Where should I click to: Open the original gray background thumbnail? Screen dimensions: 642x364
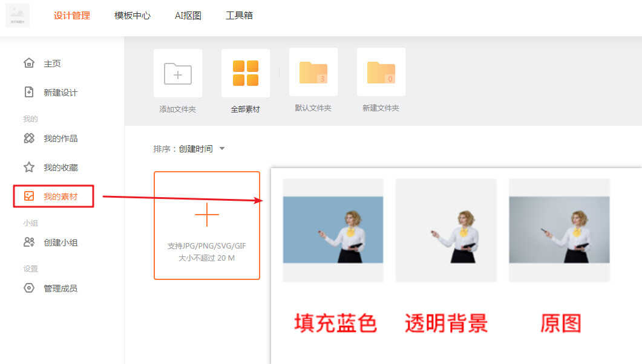pyautogui.click(x=559, y=230)
